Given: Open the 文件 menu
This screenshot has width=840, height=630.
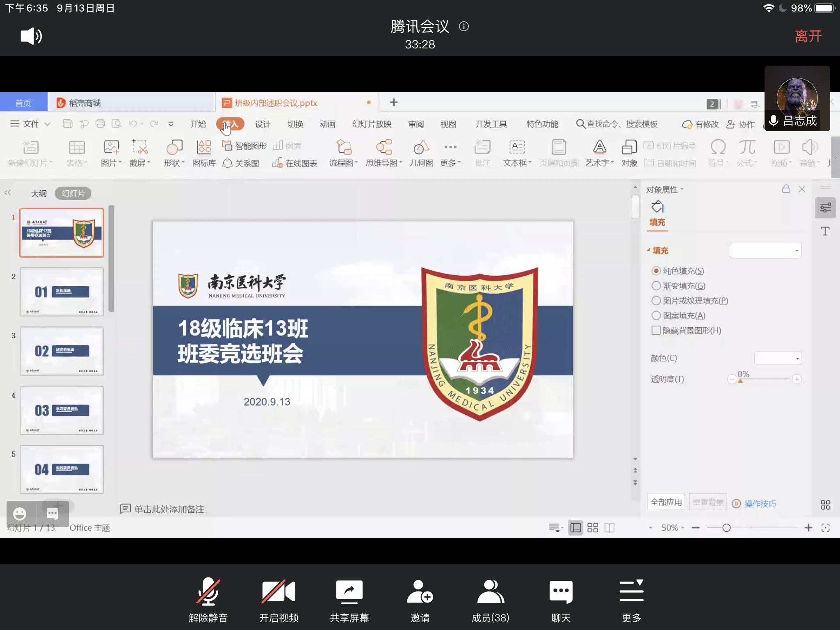Looking at the screenshot, I should 30,124.
